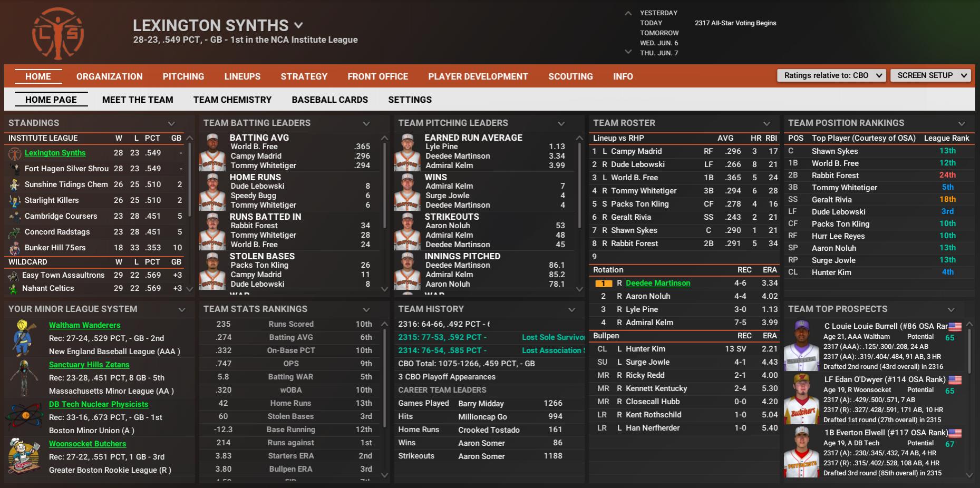The width and height of the screenshot is (980, 488).
Task: Expand the Team Position Rankings panel menu
Action: [962, 123]
